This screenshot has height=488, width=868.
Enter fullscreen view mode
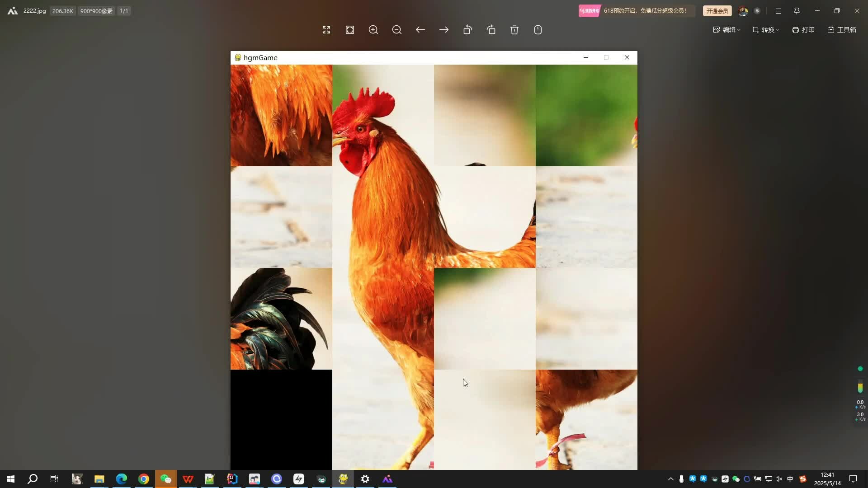(326, 30)
